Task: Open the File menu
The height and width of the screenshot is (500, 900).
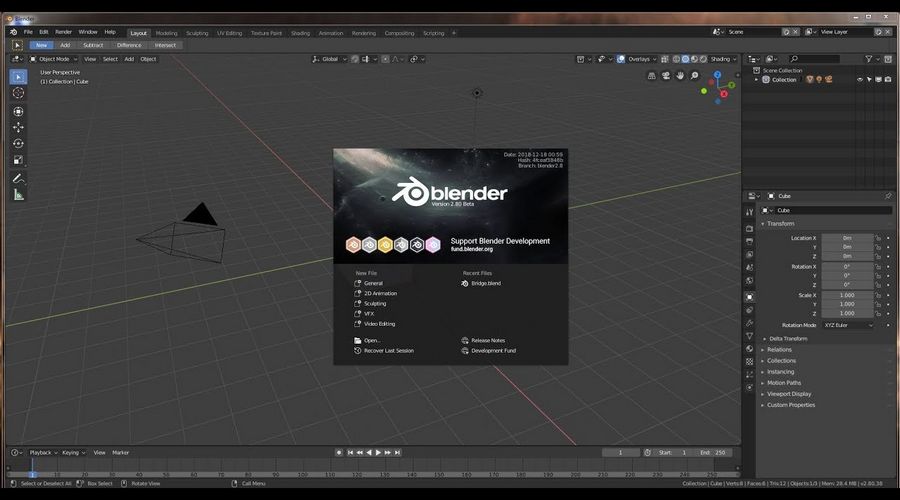Action: click(x=28, y=32)
